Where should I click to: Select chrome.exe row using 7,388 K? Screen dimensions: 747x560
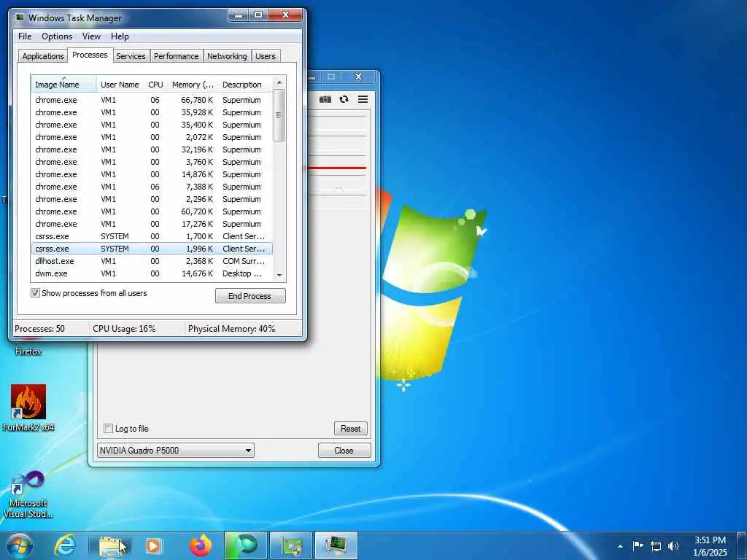pyautogui.click(x=152, y=187)
